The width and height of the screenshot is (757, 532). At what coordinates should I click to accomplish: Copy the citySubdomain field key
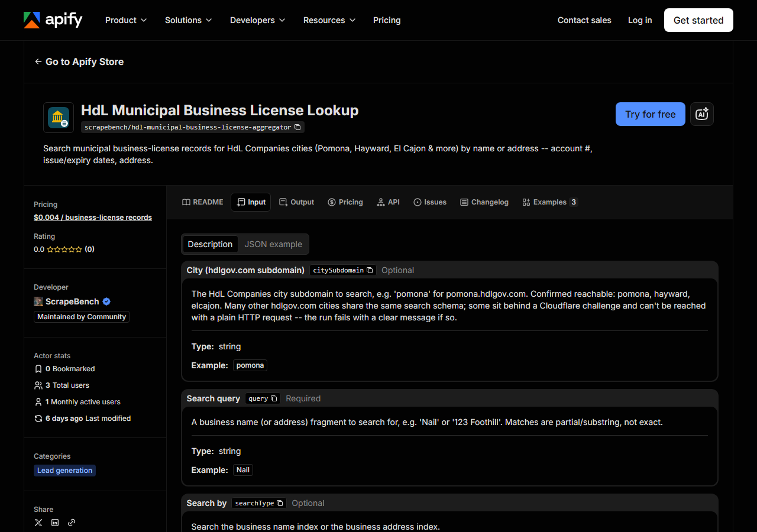pyautogui.click(x=370, y=270)
